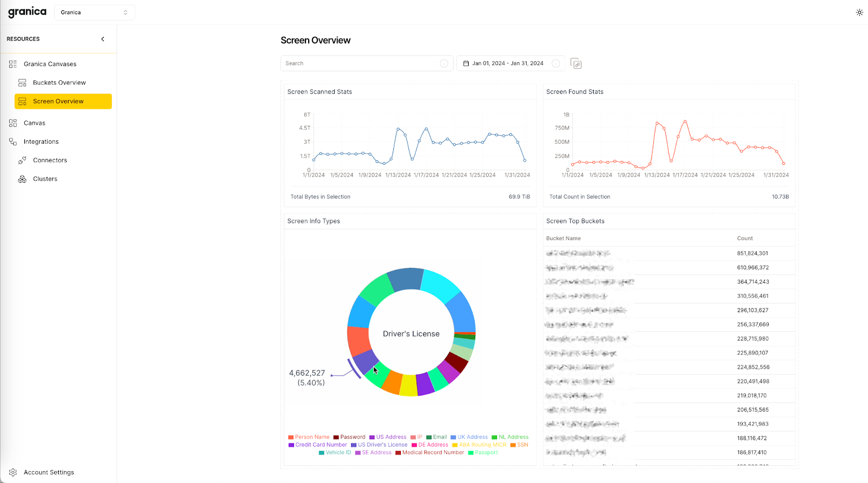Click the calendar icon in date picker
This screenshot has width=868, height=483.
tap(466, 63)
